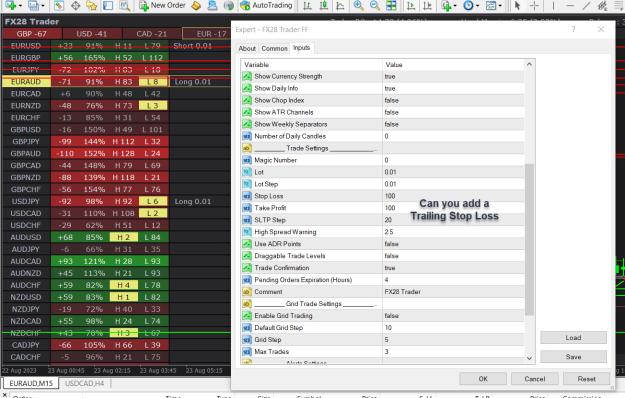Zoom in on the chart

click(358, 5)
